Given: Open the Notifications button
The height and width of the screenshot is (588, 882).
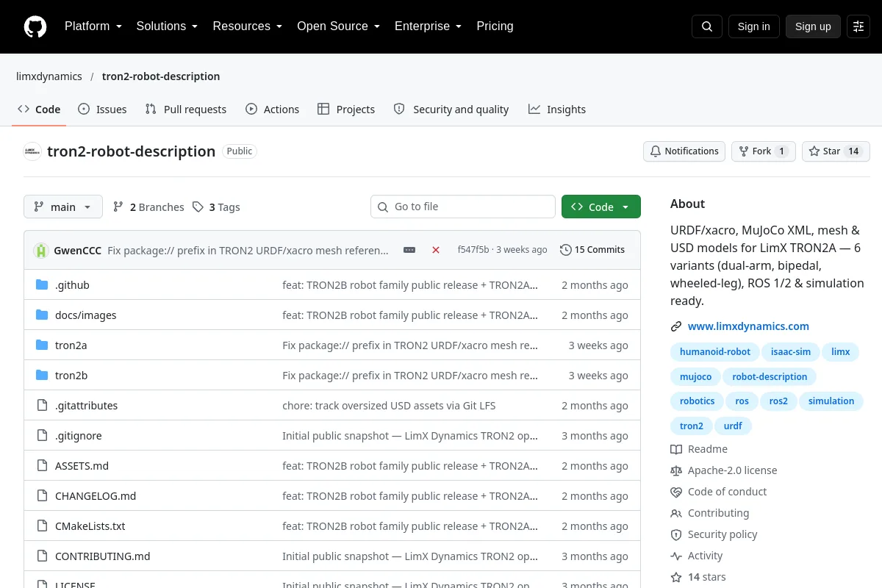Looking at the screenshot, I should [x=684, y=151].
